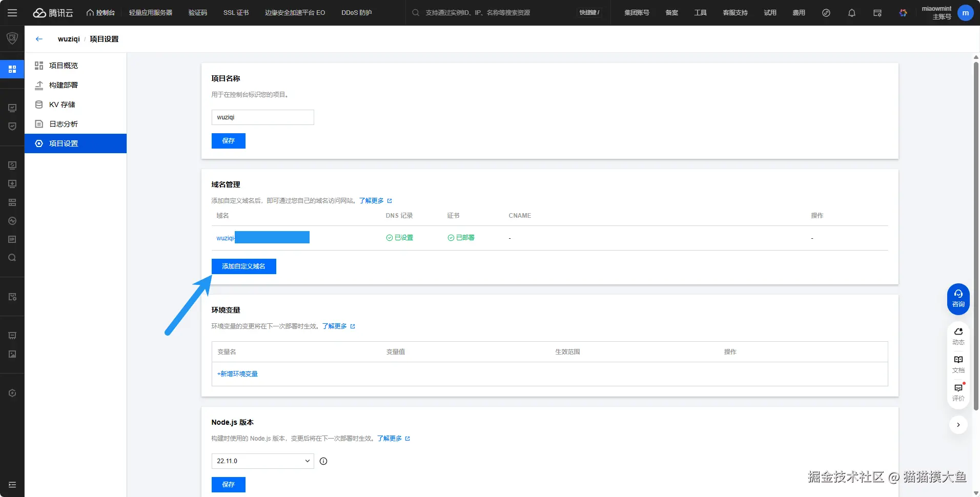Select 项目概览 in the sidebar
Viewport: 980px width, 497px height.
tap(75, 66)
